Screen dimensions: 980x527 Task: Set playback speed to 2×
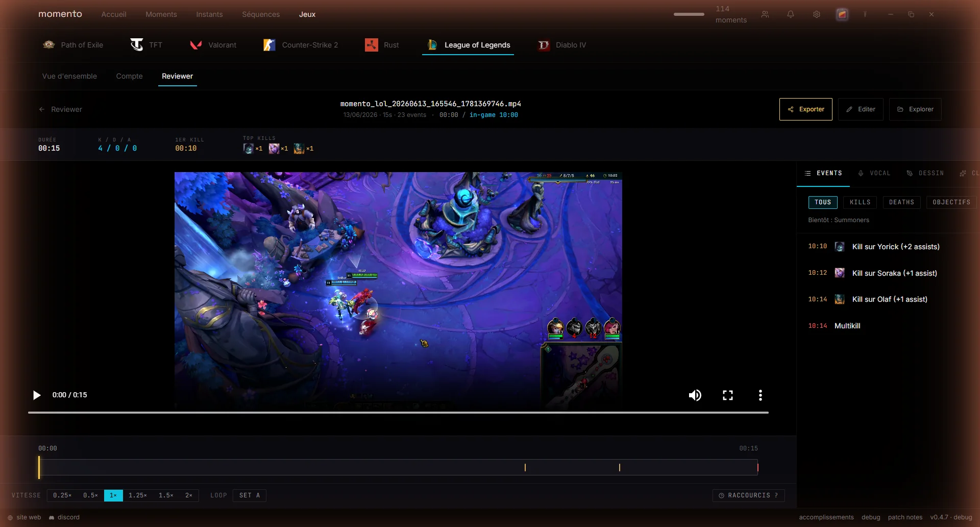click(189, 495)
